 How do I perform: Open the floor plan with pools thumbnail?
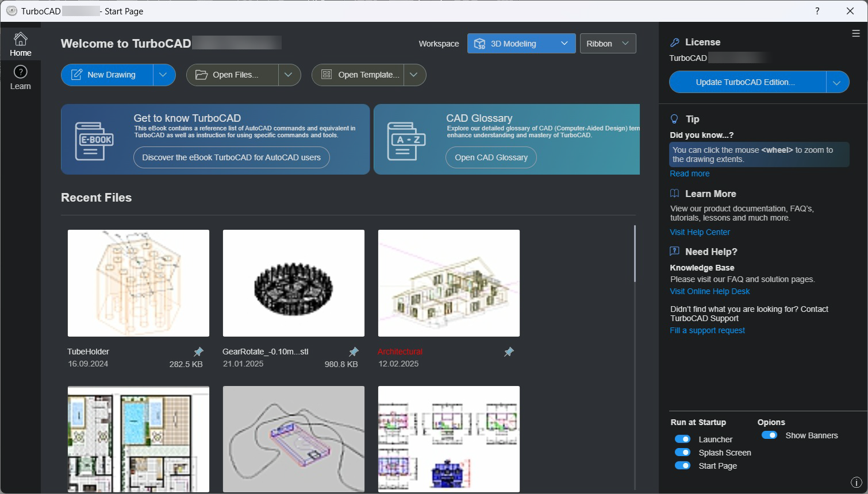[139, 439]
